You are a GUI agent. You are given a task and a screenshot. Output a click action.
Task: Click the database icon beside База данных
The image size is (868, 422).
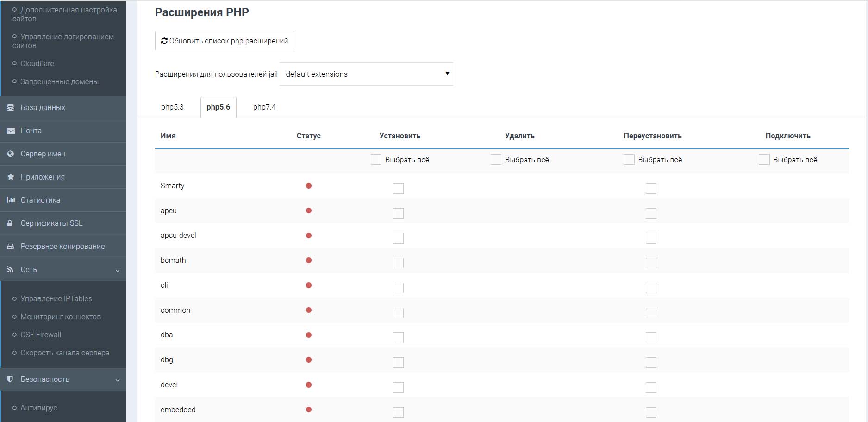tap(11, 107)
